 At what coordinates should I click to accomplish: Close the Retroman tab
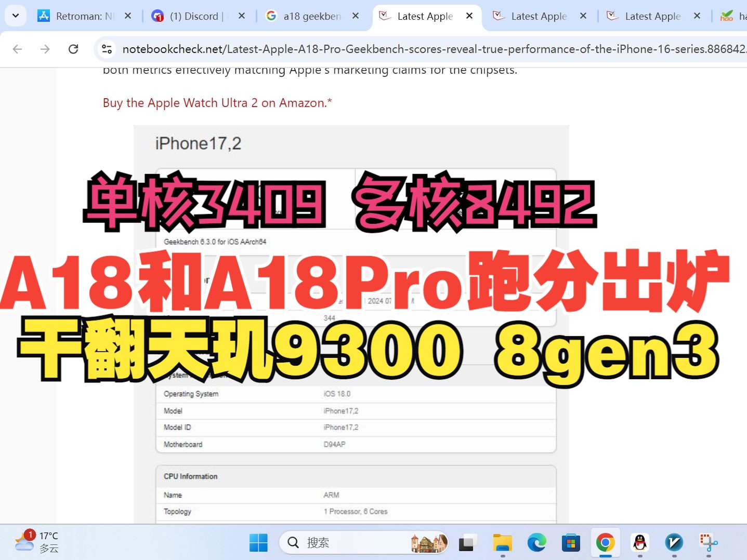[128, 16]
